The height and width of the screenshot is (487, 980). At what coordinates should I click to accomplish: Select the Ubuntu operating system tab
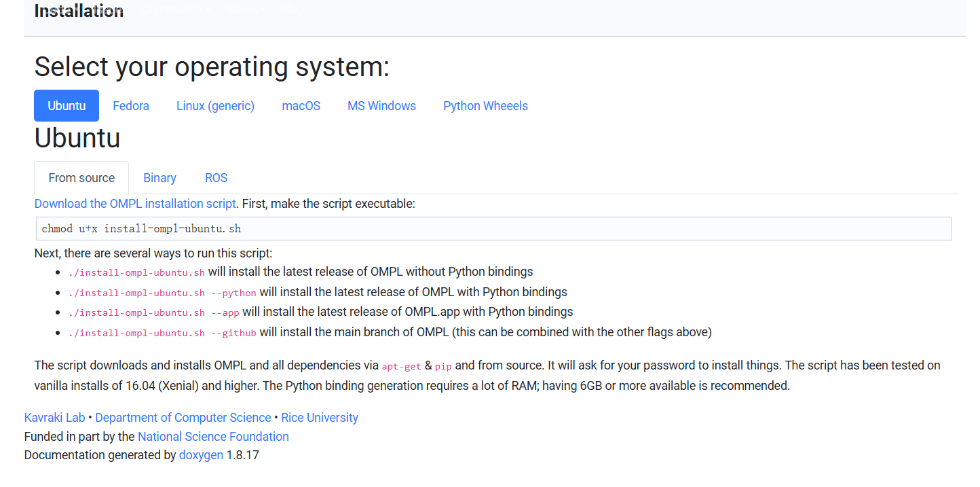click(66, 105)
